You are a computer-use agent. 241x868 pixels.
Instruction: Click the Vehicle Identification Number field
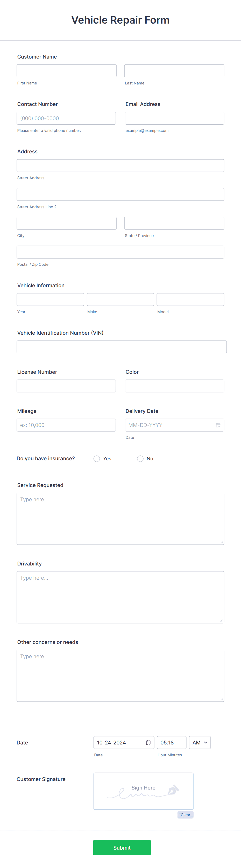[121, 347]
